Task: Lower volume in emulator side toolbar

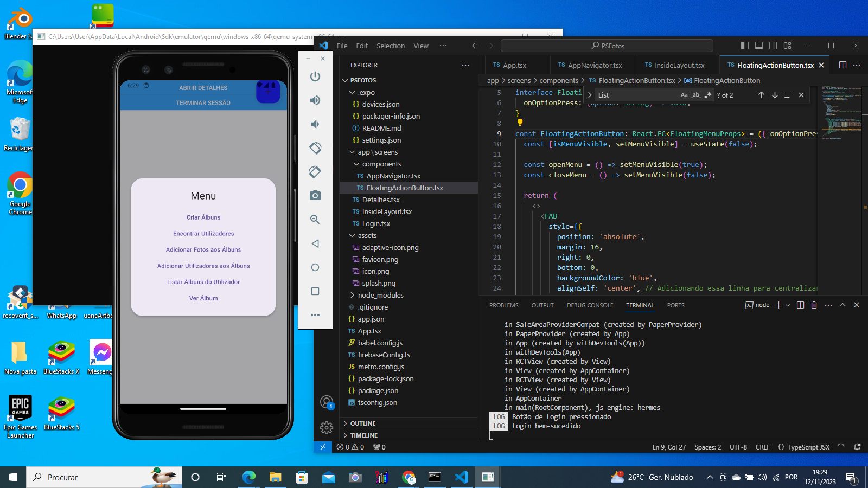Action: pos(315,124)
